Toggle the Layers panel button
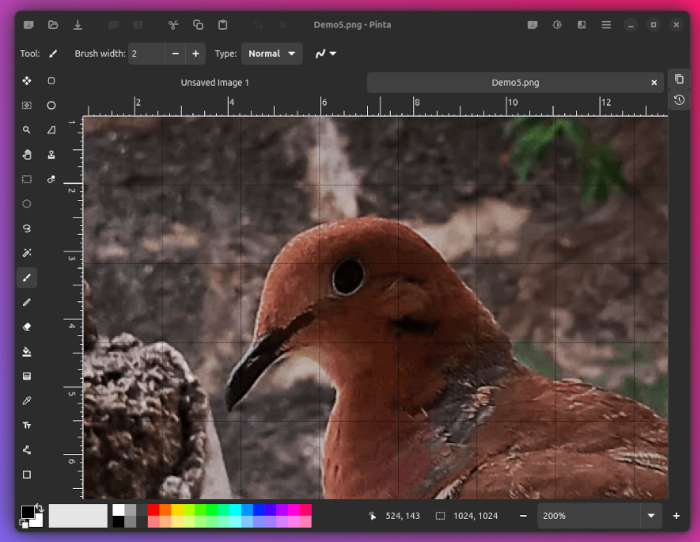 click(679, 79)
